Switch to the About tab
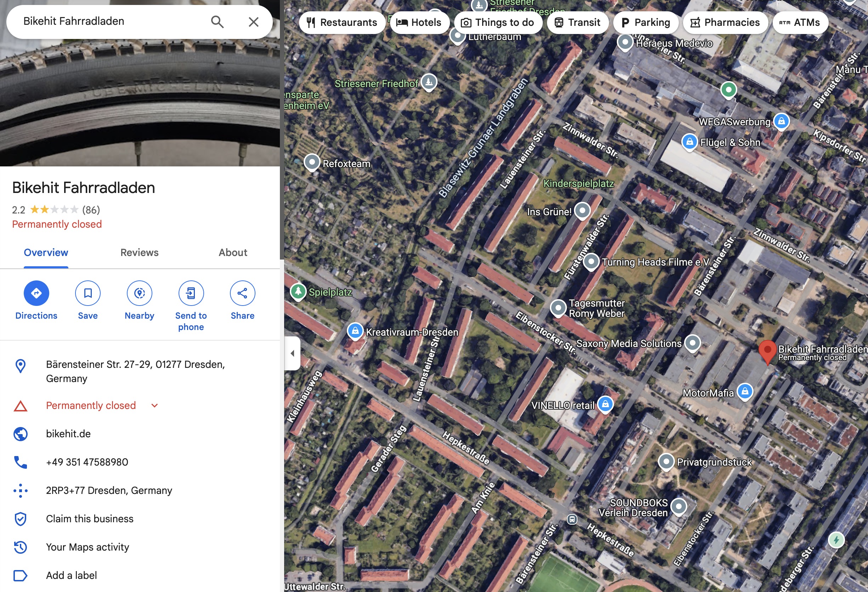The width and height of the screenshot is (868, 592). click(x=233, y=253)
